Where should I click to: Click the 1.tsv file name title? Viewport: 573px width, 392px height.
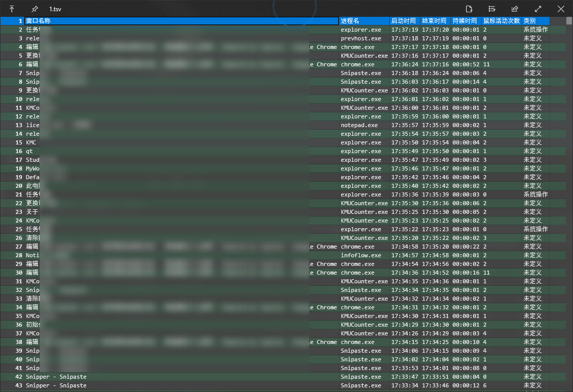coord(55,9)
